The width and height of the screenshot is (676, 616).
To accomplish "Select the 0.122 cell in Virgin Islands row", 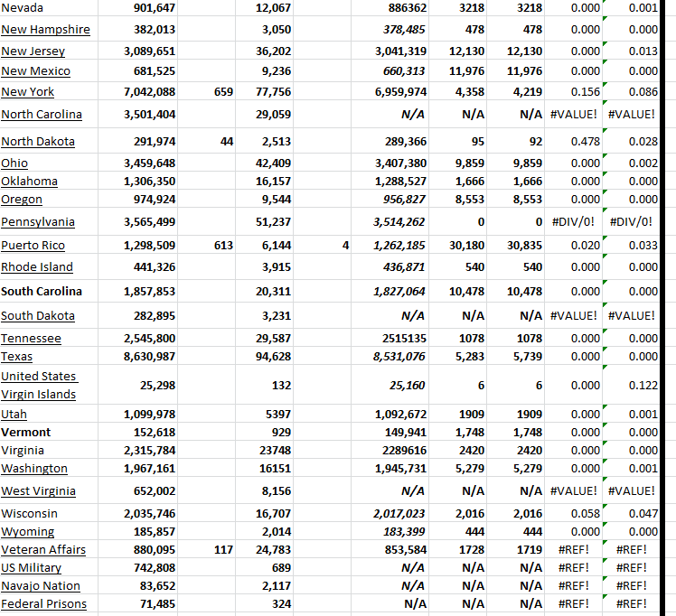I will point(643,386).
